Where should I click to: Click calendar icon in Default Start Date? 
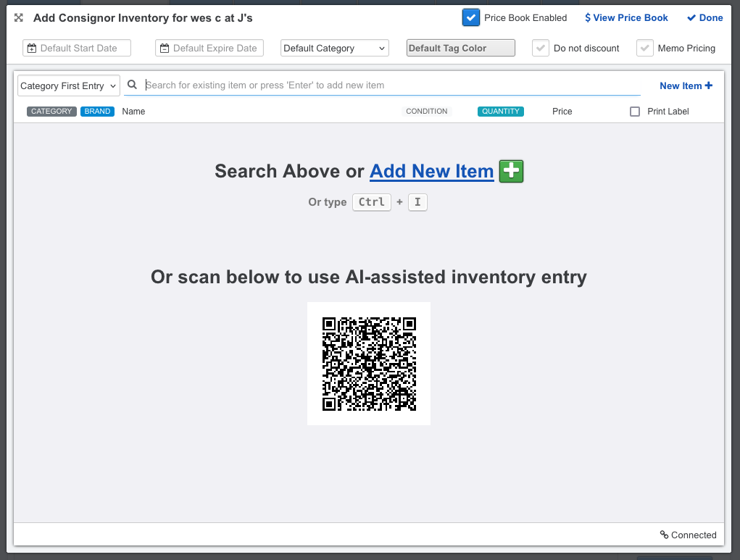coord(31,49)
